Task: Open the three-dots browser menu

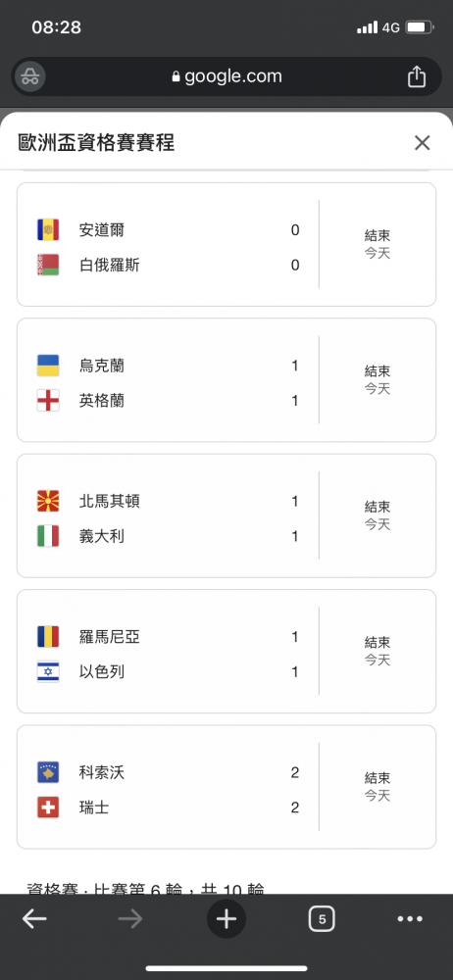Action: tap(411, 919)
